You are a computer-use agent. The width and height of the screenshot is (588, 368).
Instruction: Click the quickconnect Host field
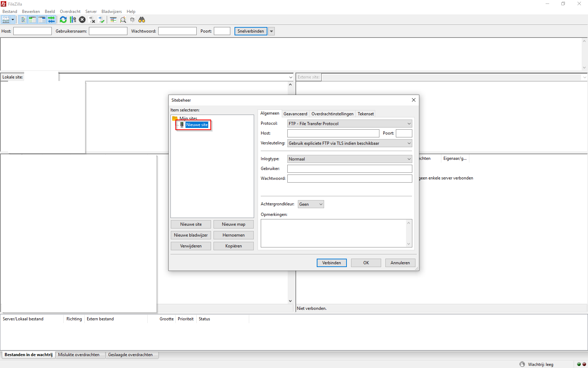pyautogui.click(x=33, y=31)
